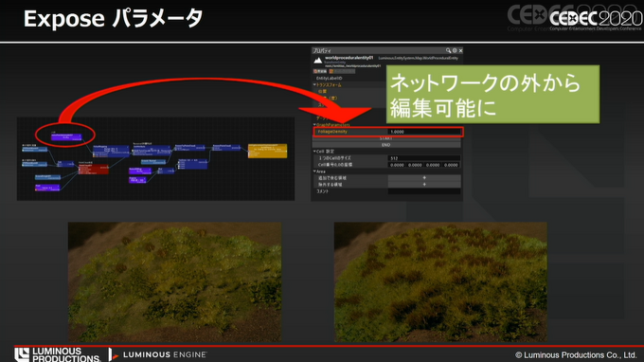Viewport: 644px width, 362px height.
Task: Add an excluded region with the lower plus button
Action: click(424, 185)
